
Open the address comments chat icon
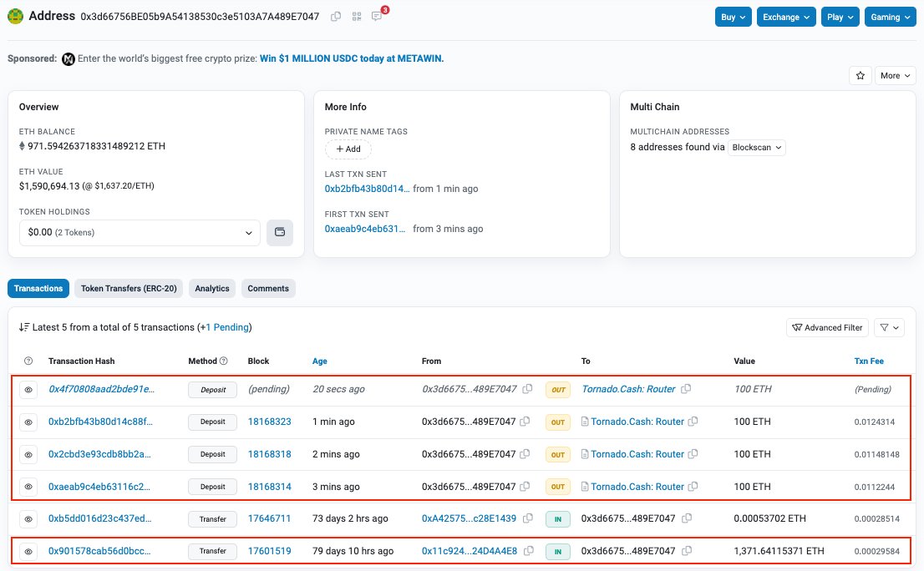[377, 17]
